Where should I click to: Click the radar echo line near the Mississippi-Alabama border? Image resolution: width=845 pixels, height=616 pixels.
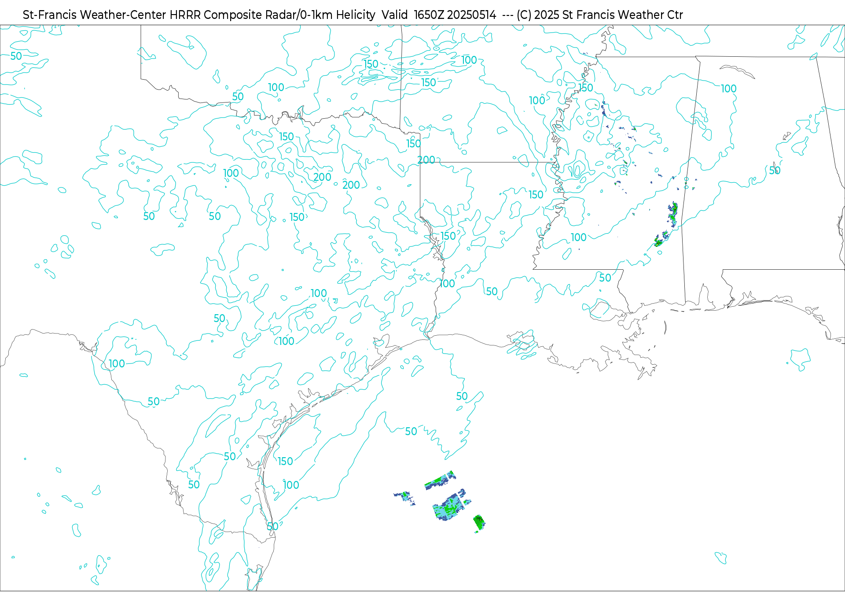pyautogui.click(x=667, y=224)
